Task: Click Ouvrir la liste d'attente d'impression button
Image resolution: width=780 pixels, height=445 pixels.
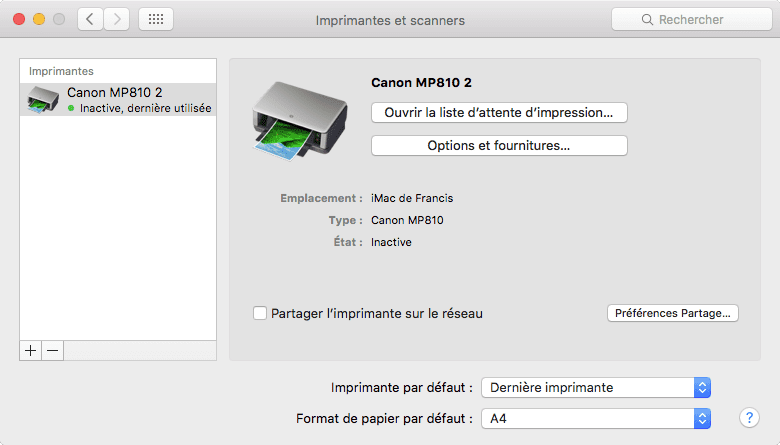Action: 499,112
